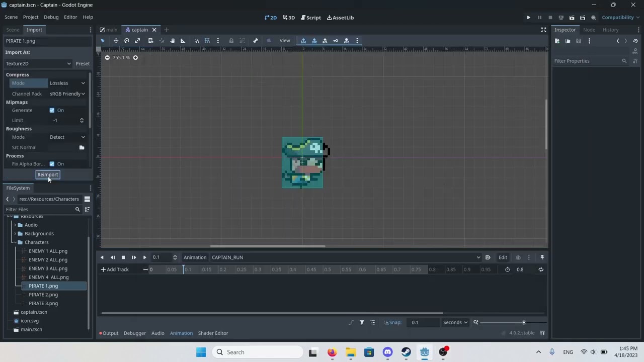Enable smart snapping toggle

tap(197, 40)
